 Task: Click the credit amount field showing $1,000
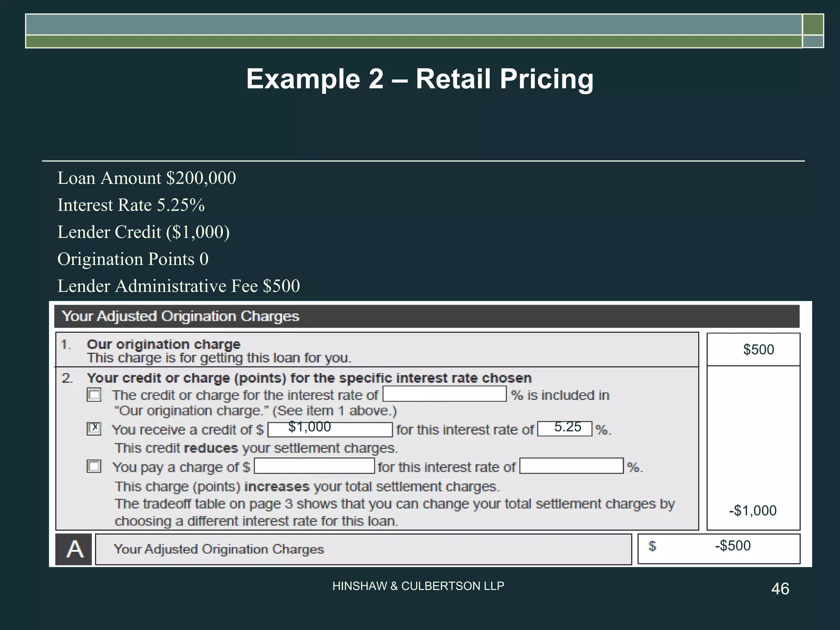click(x=330, y=429)
